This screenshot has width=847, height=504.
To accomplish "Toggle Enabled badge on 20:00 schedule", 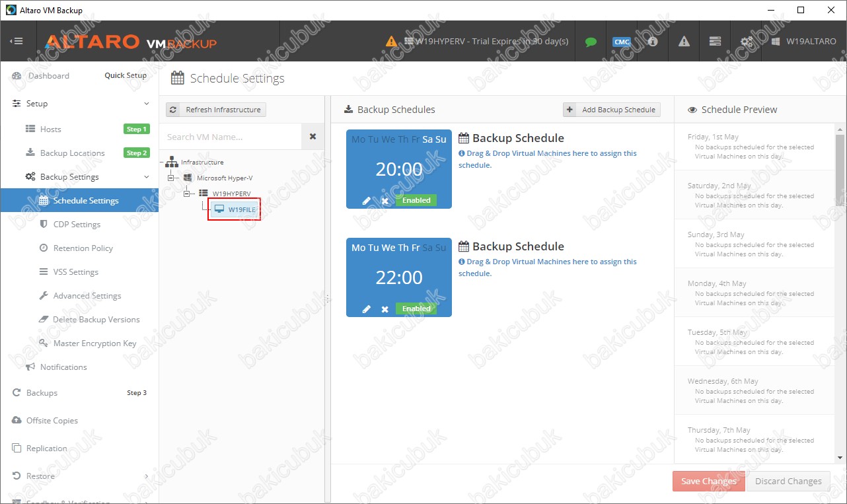I will pyautogui.click(x=416, y=200).
